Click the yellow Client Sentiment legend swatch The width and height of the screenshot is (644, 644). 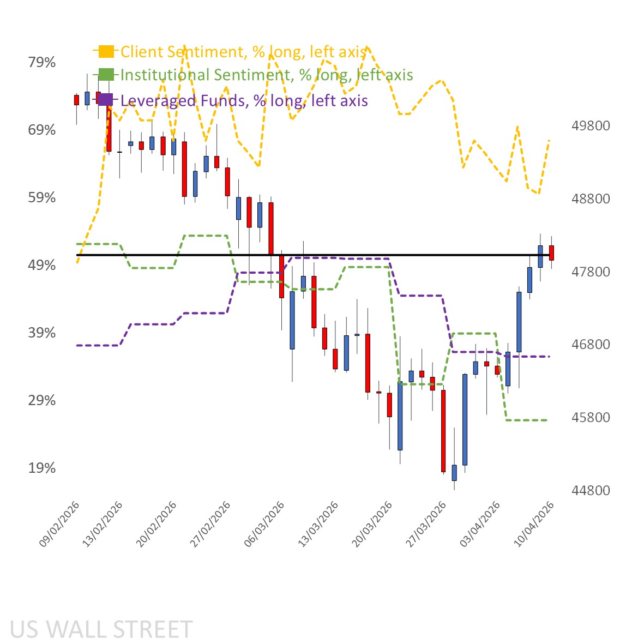point(106,52)
